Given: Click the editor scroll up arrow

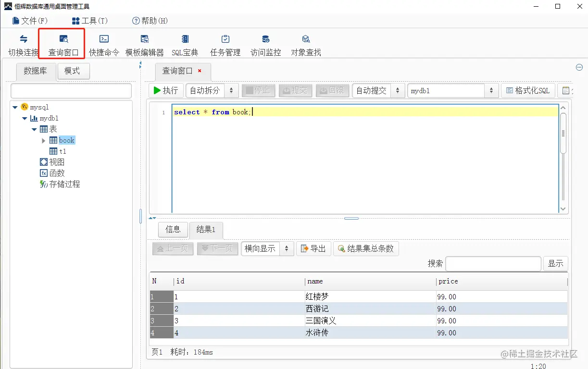Looking at the screenshot, I should coord(563,108).
